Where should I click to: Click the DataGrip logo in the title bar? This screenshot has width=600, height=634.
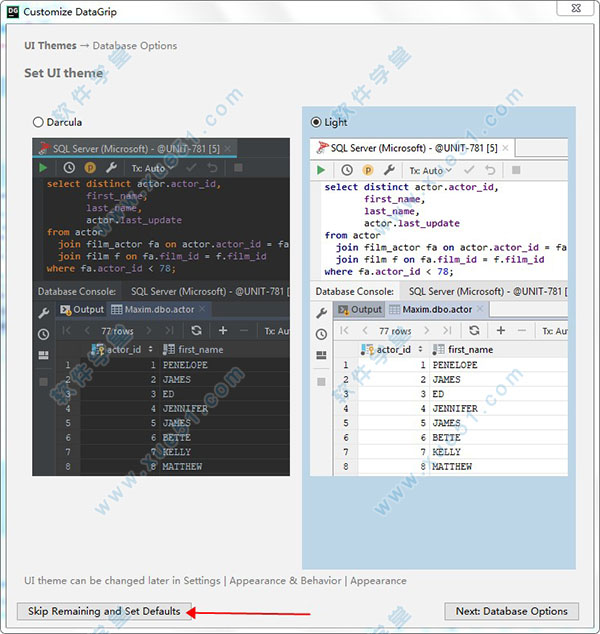(12, 11)
